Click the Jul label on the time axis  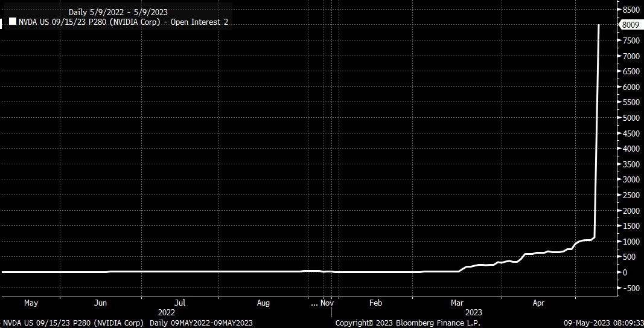(x=180, y=303)
